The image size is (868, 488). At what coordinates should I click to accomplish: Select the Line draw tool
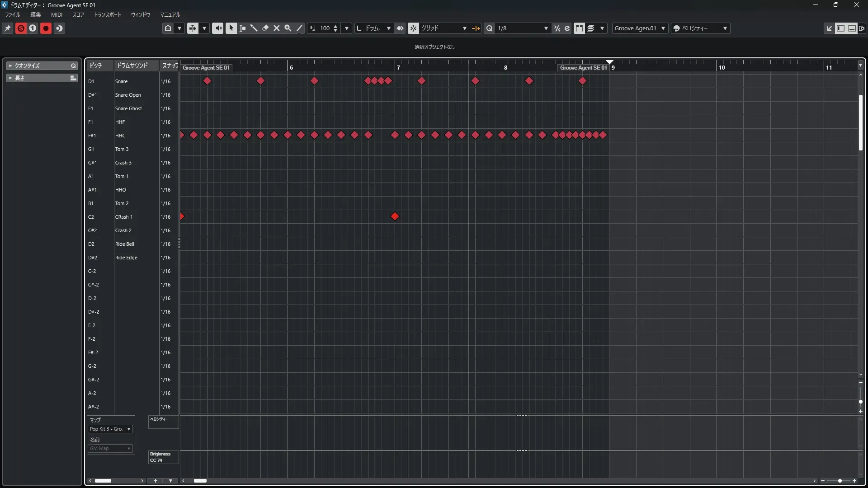[x=299, y=28]
